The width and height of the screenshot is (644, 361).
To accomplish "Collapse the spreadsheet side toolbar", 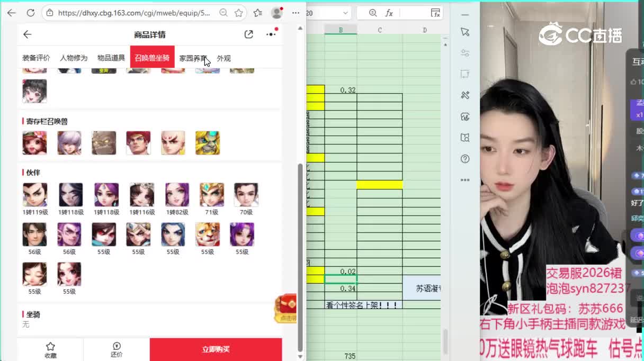I will (x=465, y=15).
